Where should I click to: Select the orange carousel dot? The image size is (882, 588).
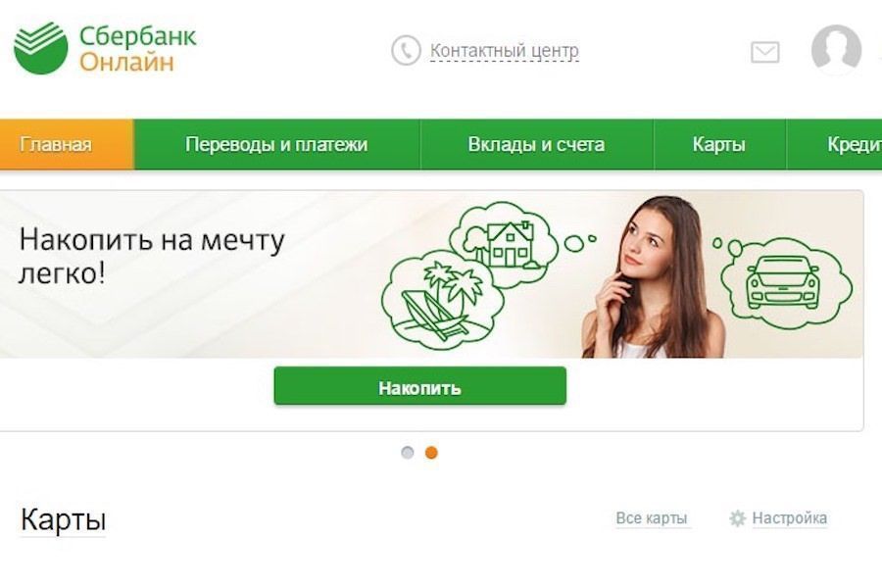(431, 453)
